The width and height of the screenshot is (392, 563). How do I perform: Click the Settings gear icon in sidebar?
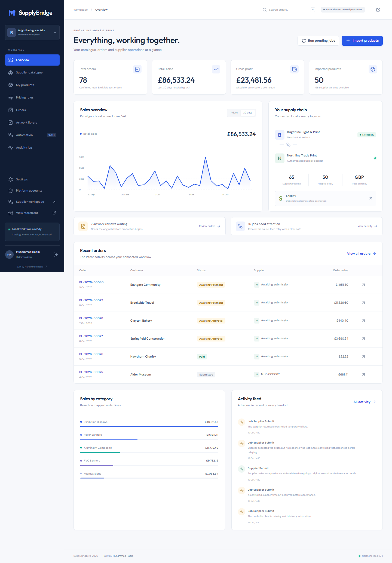point(11,180)
